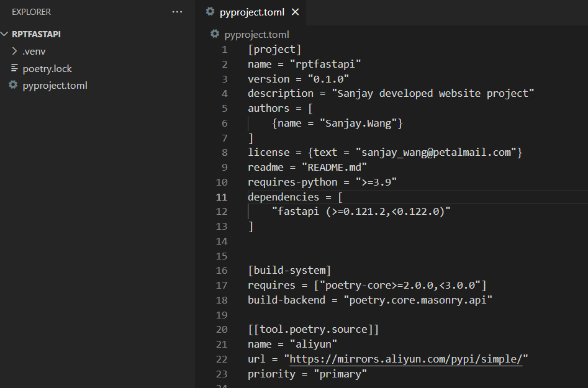This screenshot has height=388, width=588.
Task: Click the "aliyun" name value
Action: point(314,344)
